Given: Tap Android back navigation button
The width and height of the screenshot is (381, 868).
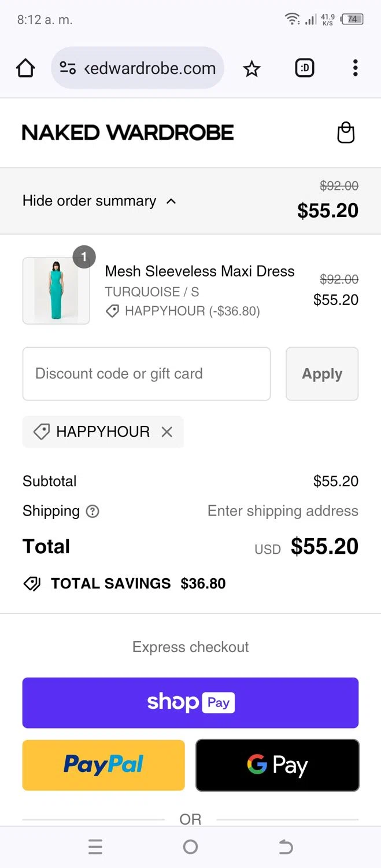Looking at the screenshot, I should click(286, 847).
